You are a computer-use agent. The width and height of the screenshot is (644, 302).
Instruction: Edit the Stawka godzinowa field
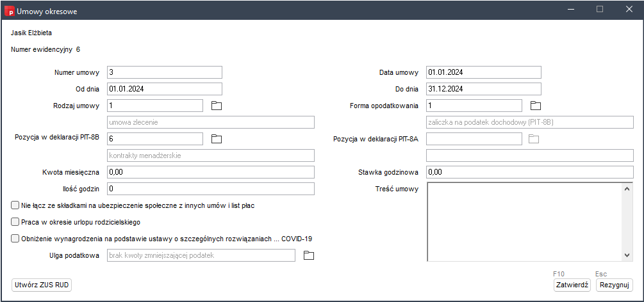(529, 172)
